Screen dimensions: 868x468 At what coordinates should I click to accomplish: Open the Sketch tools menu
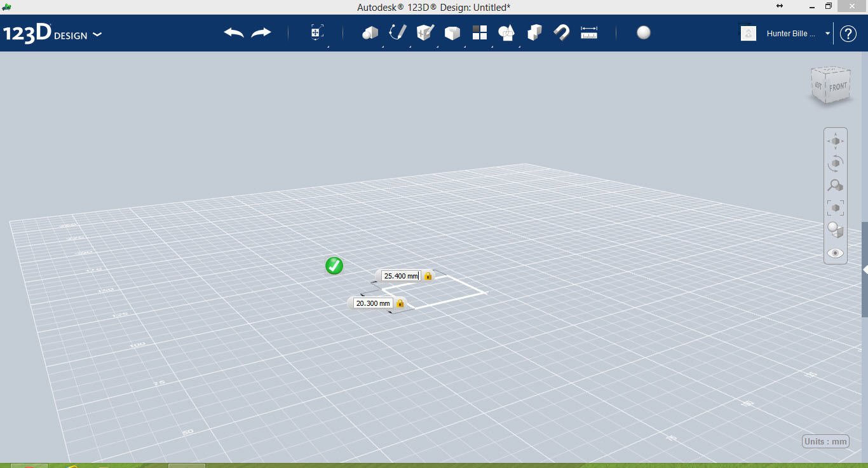[398, 33]
